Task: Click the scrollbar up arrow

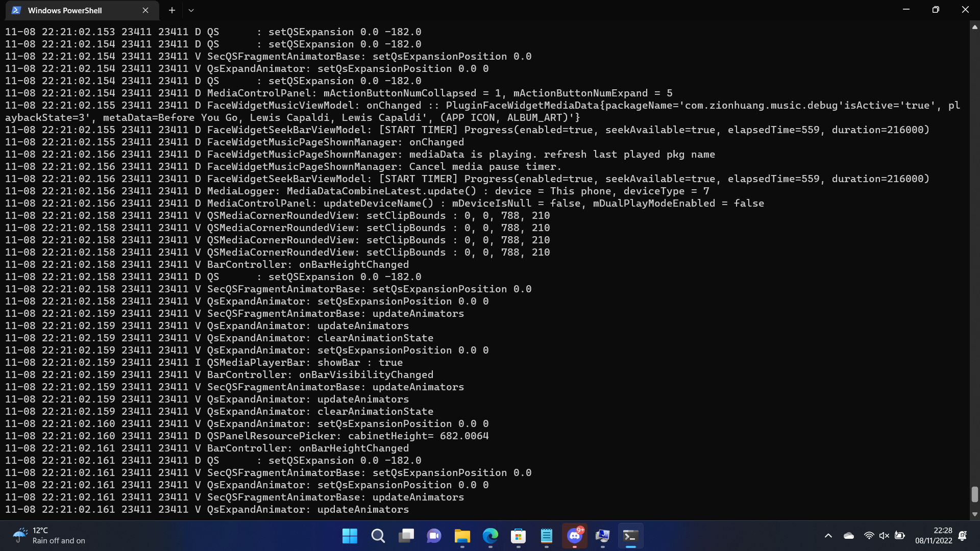Action: (974, 28)
